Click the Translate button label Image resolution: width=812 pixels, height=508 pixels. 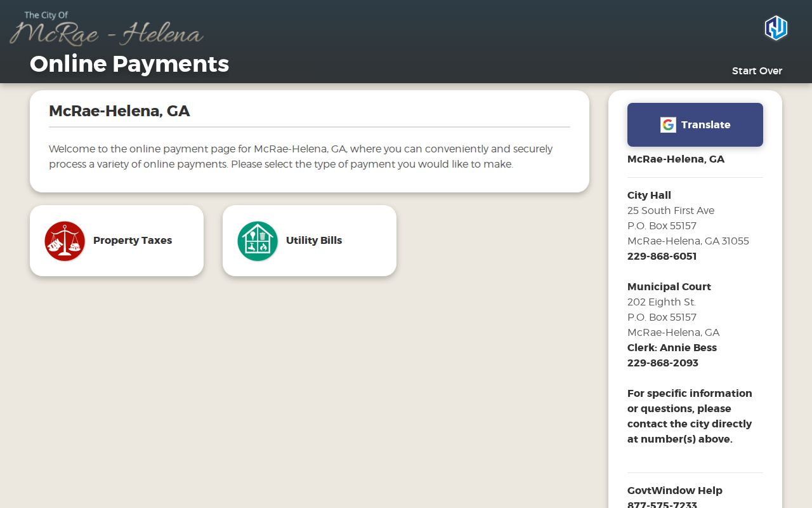[705, 124]
